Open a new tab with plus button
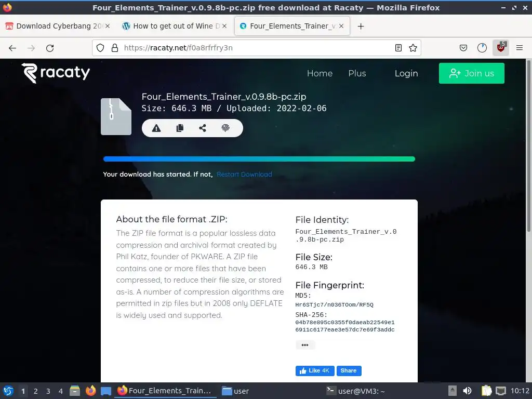The width and height of the screenshot is (532, 399). click(x=361, y=26)
